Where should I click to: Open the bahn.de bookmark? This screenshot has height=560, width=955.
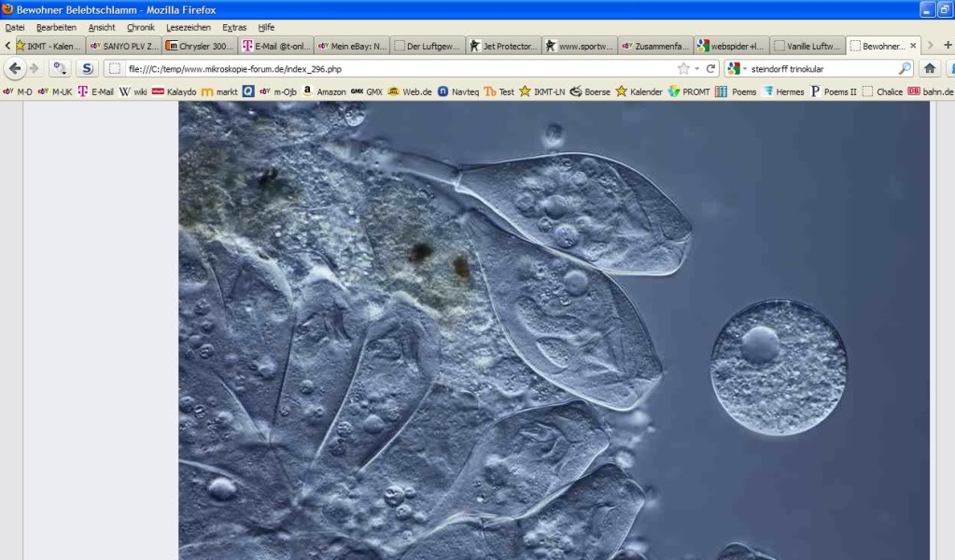pos(931,91)
